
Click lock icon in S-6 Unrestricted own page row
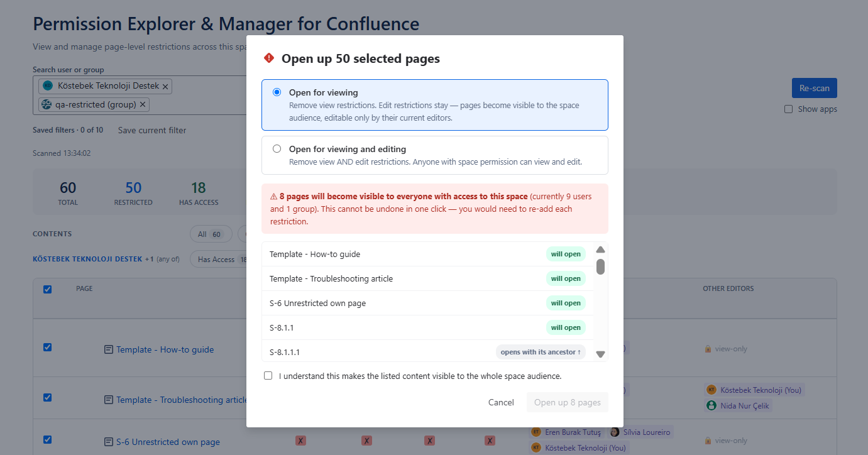pyautogui.click(x=708, y=441)
